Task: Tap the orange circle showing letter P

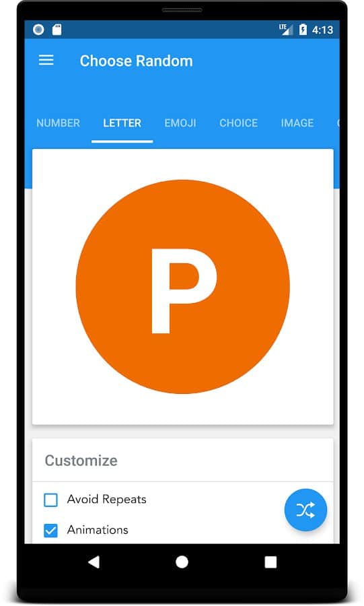Action: click(x=182, y=287)
